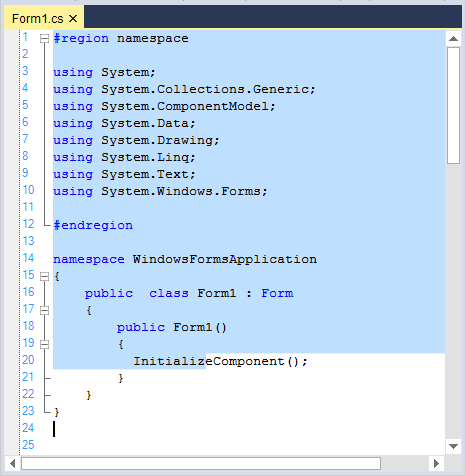Close the Form1.cs tab
Image resolution: width=466 pixels, height=476 pixels.
73,19
